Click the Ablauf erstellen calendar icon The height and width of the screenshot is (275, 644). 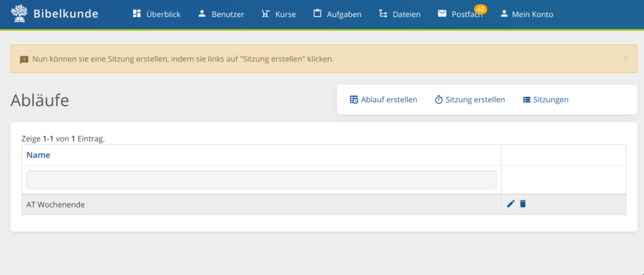coord(353,99)
